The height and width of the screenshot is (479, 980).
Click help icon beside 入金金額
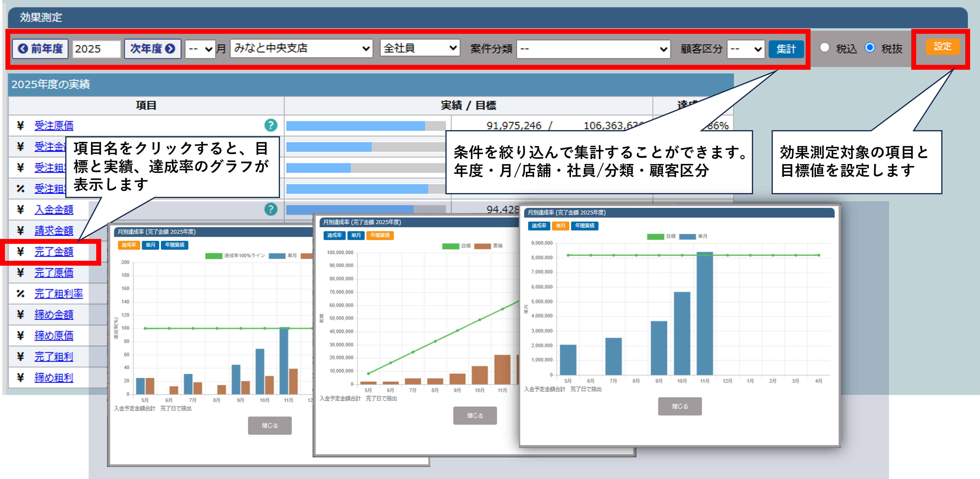[x=271, y=209]
